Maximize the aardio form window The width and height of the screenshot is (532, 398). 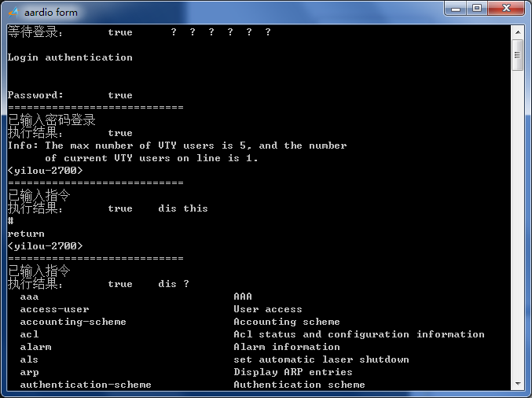pyautogui.click(x=477, y=9)
